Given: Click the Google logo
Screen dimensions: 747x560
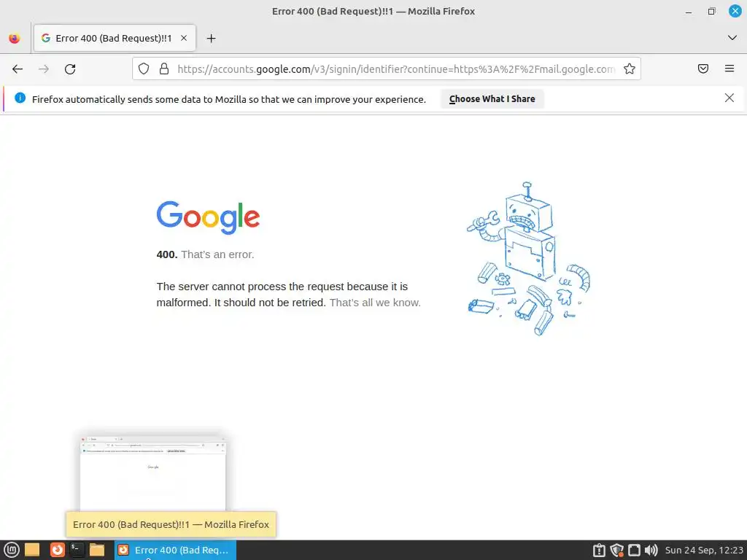Looking at the screenshot, I should click(208, 217).
